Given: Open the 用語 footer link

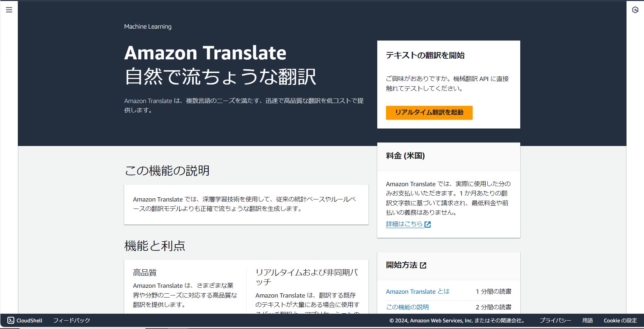Looking at the screenshot, I should coord(587,320).
